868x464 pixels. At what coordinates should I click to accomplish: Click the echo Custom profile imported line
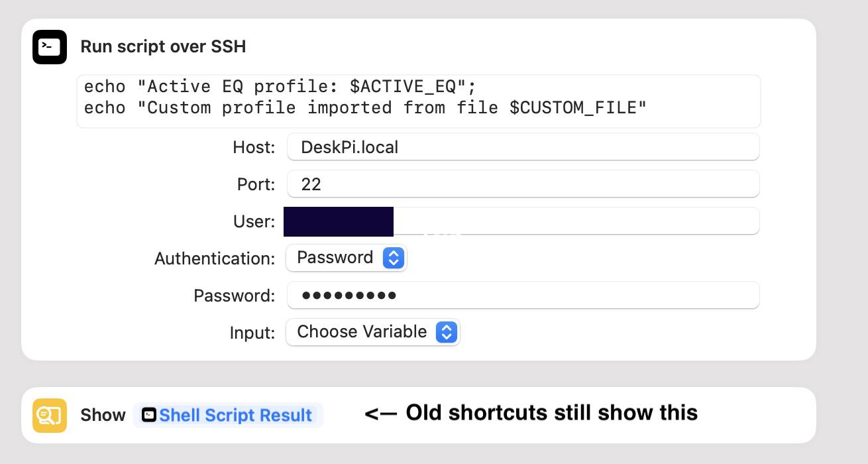[x=365, y=108]
